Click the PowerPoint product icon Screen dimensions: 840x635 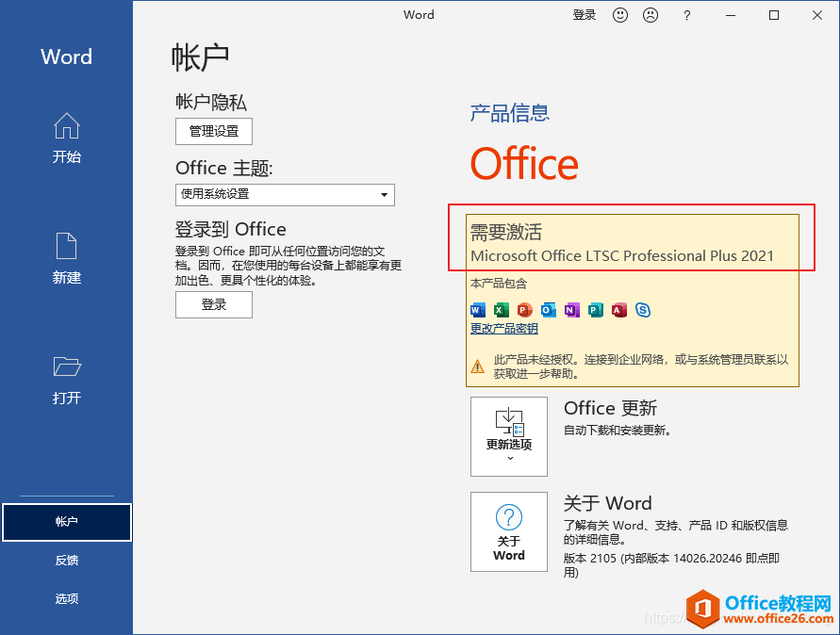pyautogui.click(x=525, y=310)
